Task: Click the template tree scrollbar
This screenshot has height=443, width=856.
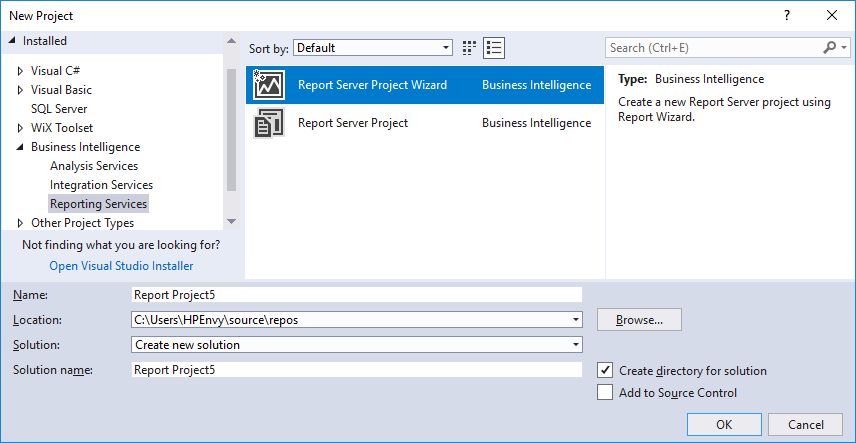Action: [x=232, y=130]
